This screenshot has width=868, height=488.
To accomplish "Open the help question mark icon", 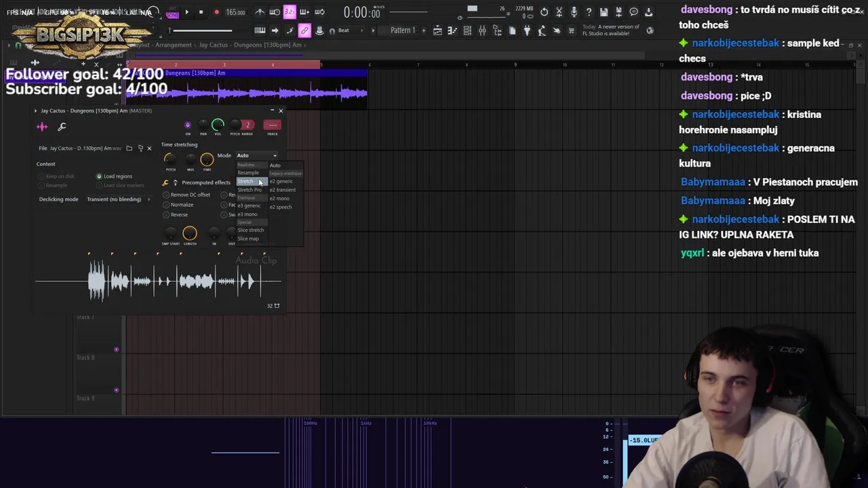I will point(589,12).
